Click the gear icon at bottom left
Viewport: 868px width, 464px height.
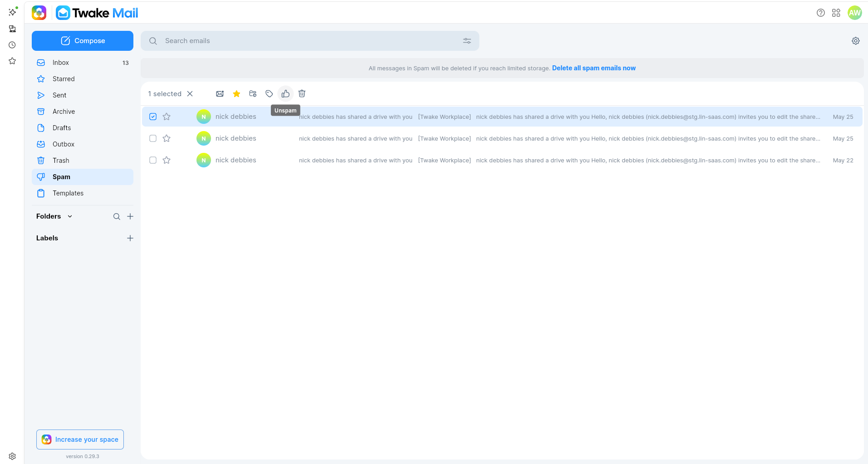(12, 456)
